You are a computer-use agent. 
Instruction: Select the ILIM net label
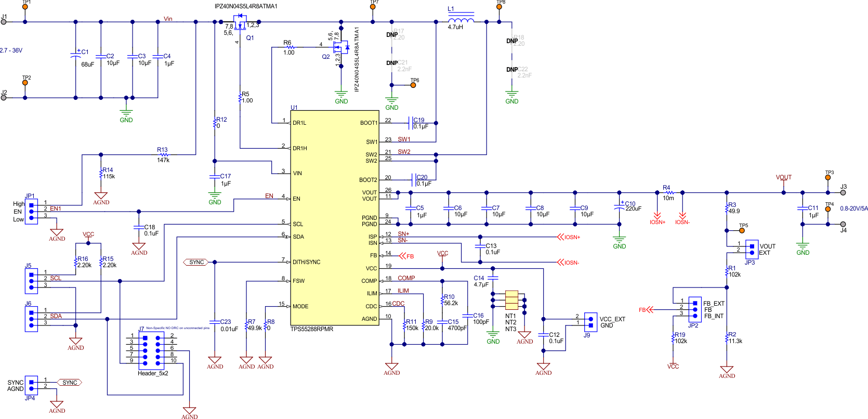pos(403,291)
